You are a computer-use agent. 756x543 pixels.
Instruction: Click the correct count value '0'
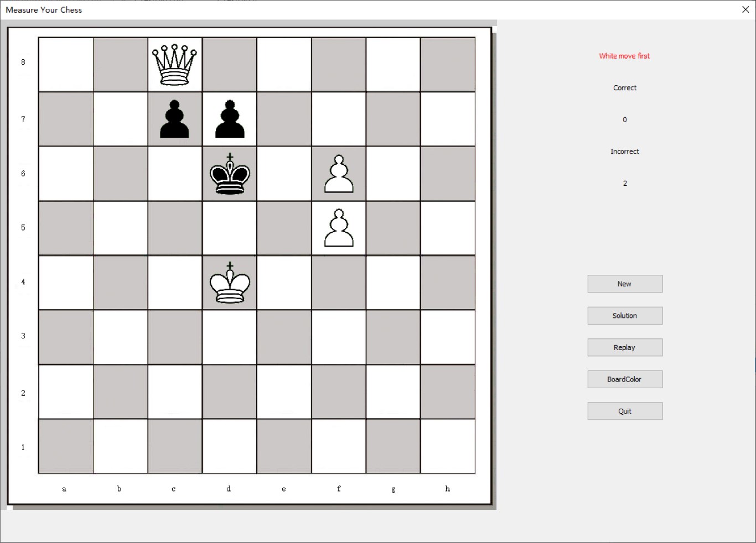[x=625, y=119]
